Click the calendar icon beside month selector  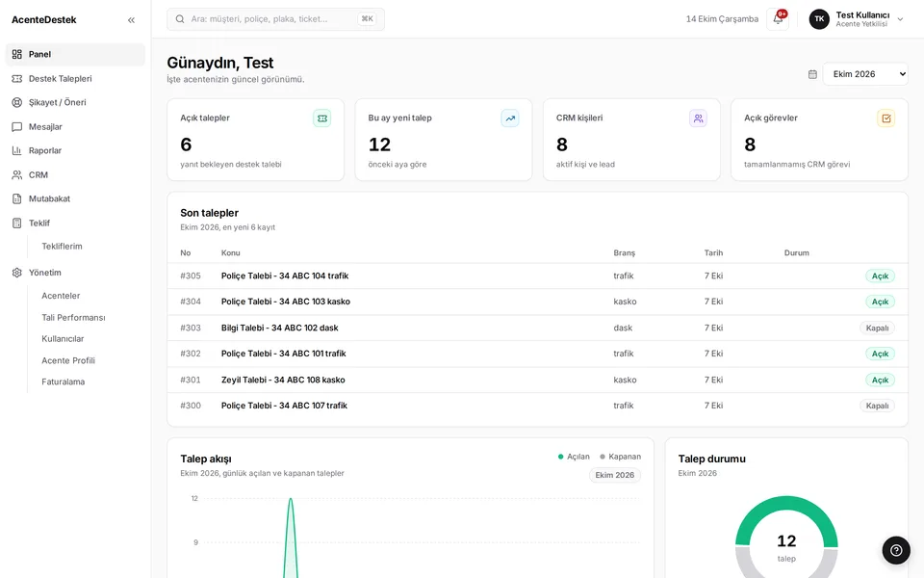coord(812,74)
